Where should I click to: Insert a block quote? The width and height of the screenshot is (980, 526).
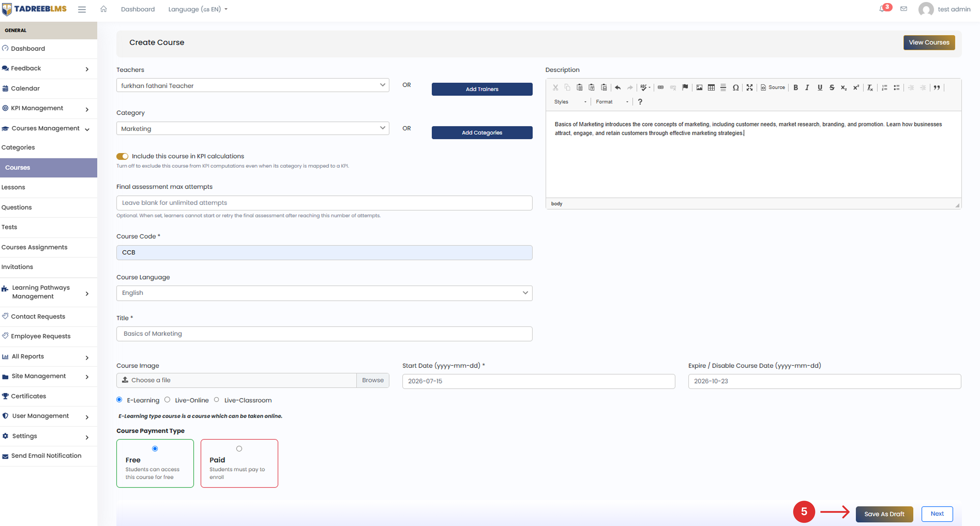click(937, 88)
